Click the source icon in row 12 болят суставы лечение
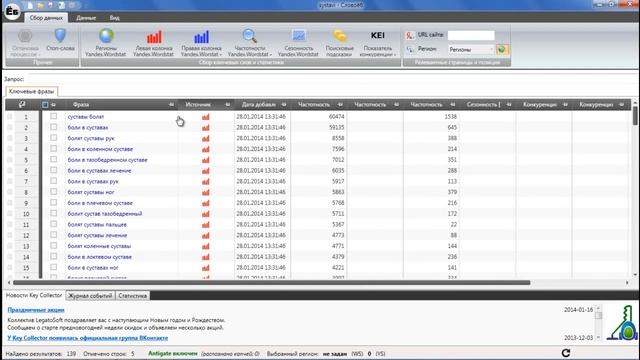This screenshot has width=640, height=360. point(206,236)
